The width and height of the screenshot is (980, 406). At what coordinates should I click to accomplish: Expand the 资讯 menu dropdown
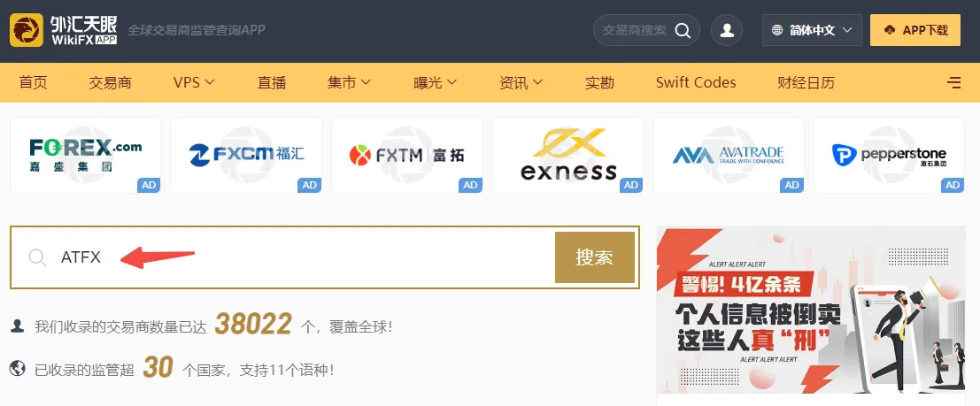[x=521, y=82]
